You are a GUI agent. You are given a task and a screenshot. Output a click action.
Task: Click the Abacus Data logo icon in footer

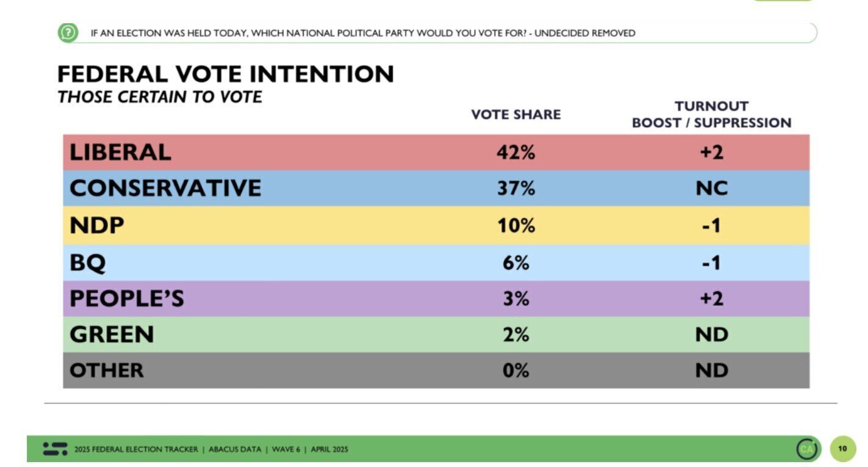tap(55, 449)
